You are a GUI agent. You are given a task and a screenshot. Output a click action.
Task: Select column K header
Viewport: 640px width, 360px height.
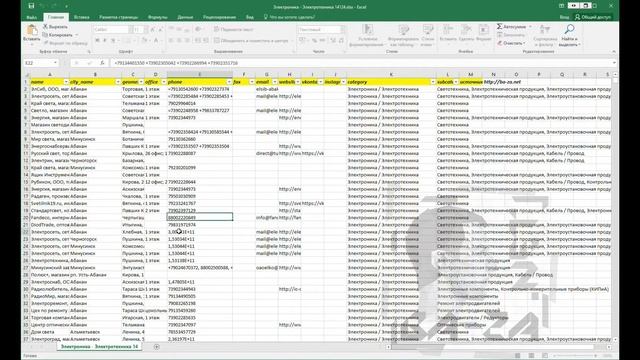click(x=391, y=74)
